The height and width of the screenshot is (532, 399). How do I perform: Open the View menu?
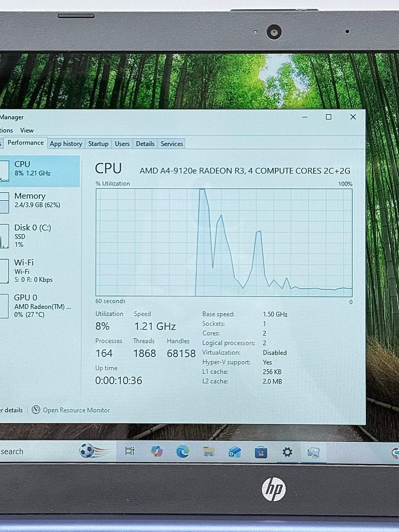point(27,130)
